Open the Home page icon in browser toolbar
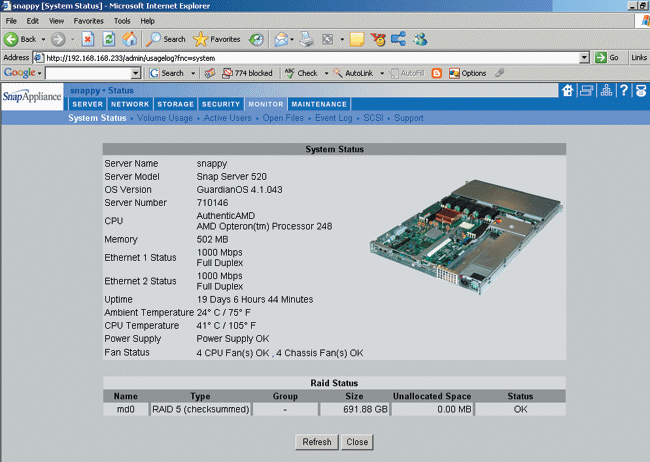 tap(130, 39)
